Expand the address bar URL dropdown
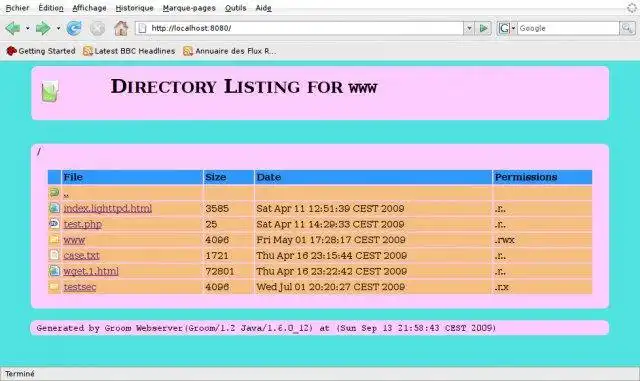Screen dimensions: 640x381 click(469, 28)
